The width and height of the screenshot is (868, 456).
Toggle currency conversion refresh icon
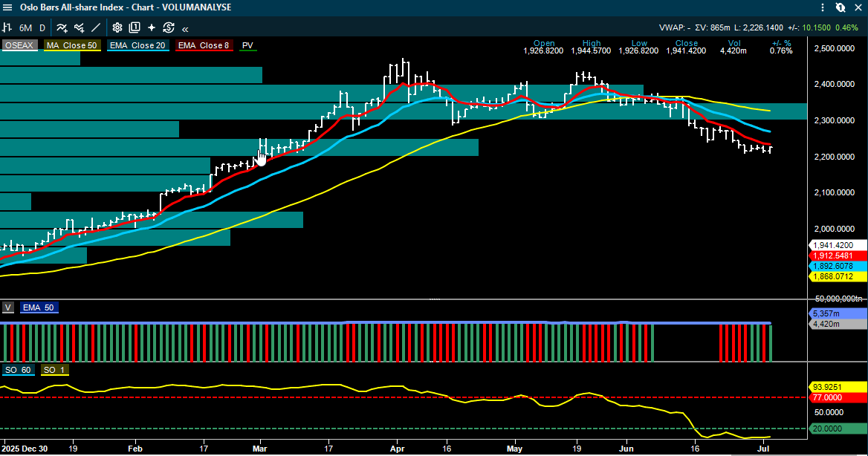coord(169,27)
